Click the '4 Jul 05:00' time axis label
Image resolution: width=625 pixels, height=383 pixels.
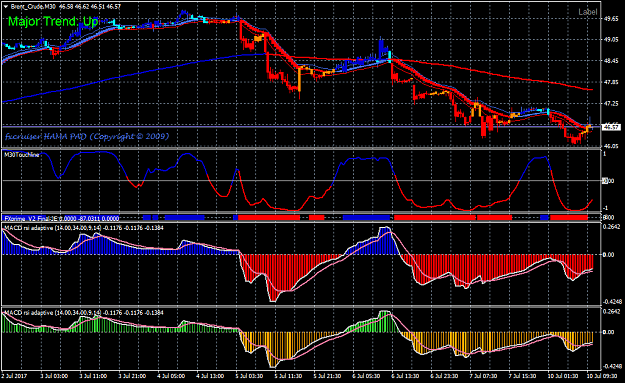point(171,376)
